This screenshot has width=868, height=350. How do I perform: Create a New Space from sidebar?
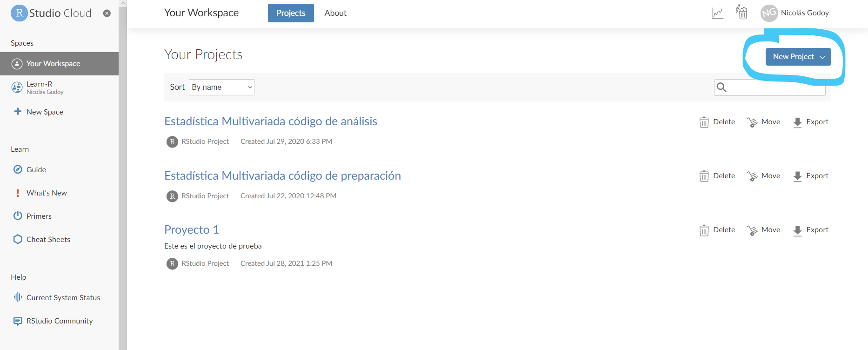(x=45, y=112)
